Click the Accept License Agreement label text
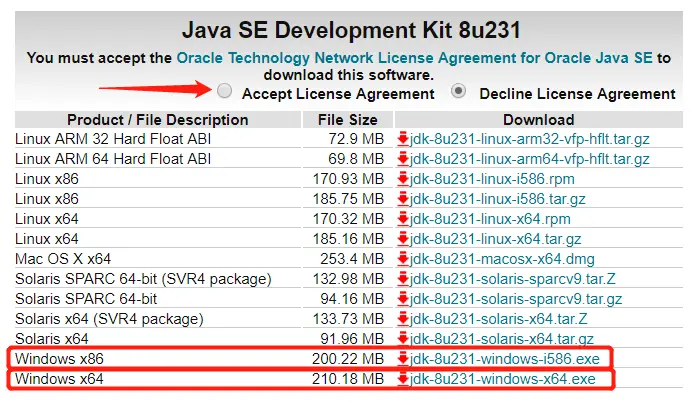This screenshot has height=403, width=695. pyautogui.click(x=338, y=94)
